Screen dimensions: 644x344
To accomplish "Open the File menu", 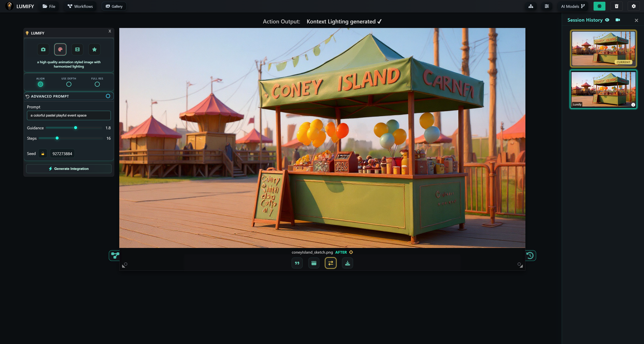I will coord(49,6).
